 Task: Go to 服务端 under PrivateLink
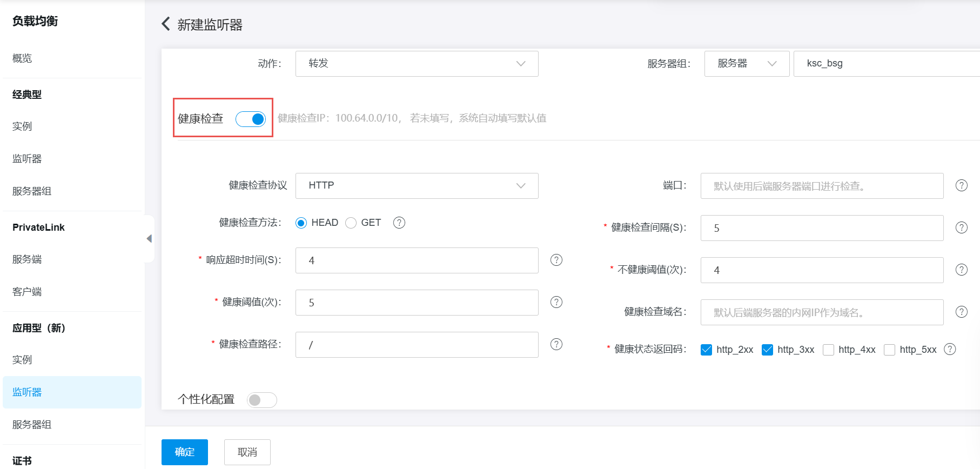tap(27, 259)
